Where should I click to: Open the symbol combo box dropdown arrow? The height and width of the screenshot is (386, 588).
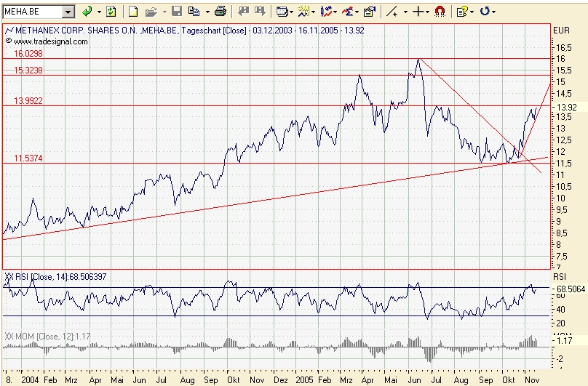68,12
